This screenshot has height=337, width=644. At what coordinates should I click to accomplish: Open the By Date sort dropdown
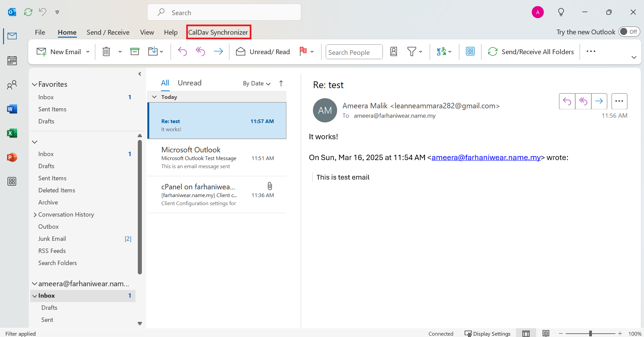tap(256, 83)
